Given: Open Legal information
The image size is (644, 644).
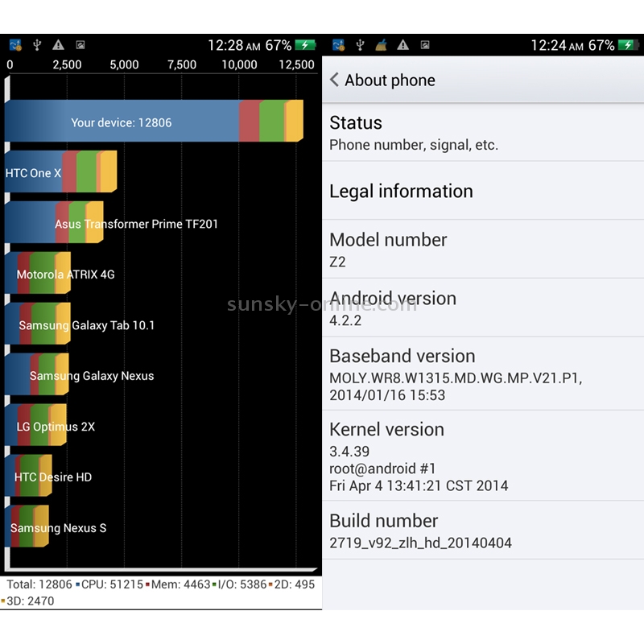Looking at the screenshot, I should coord(483,191).
